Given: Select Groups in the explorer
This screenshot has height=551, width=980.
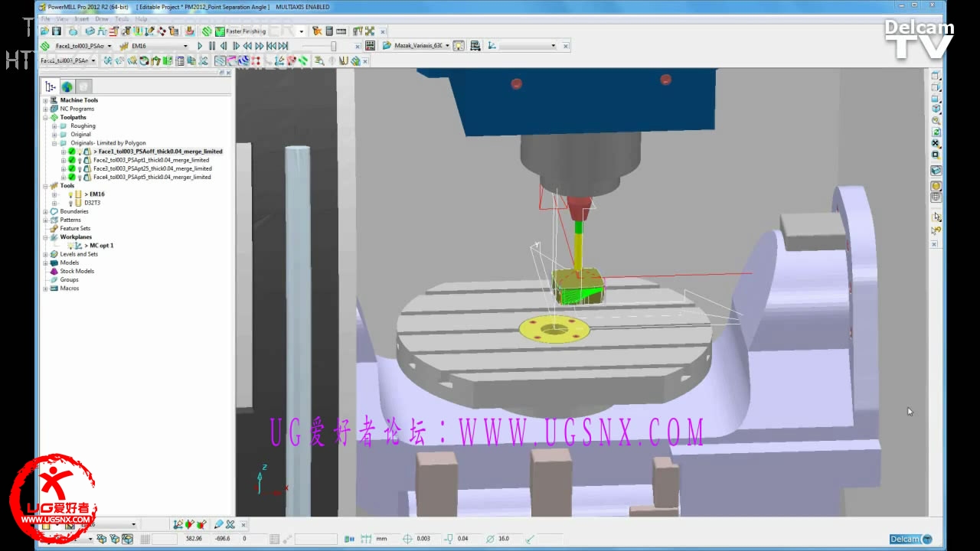Looking at the screenshot, I should 70,279.
